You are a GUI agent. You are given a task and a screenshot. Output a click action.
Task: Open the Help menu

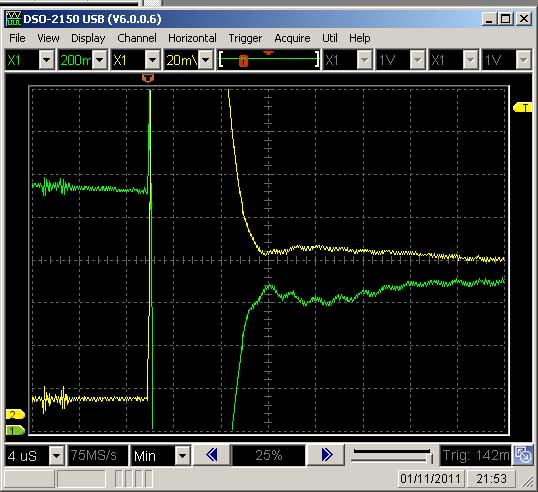(x=360, y=38)
